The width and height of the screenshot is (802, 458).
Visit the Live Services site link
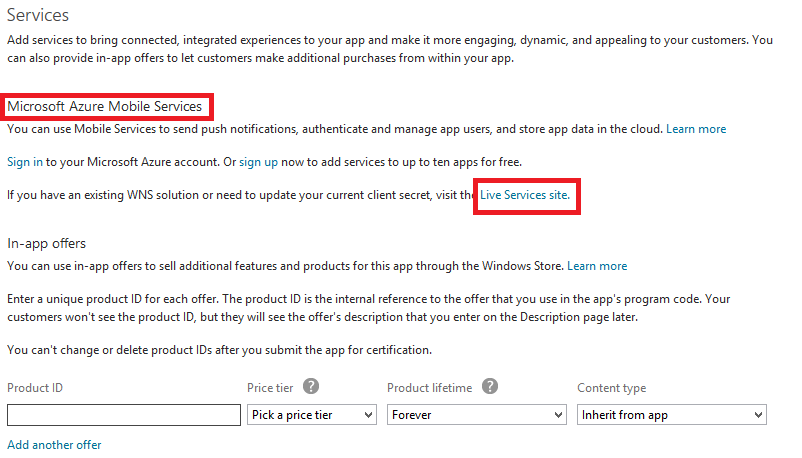[525, 195]
